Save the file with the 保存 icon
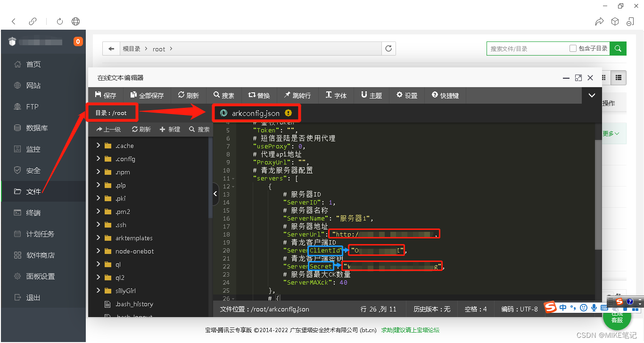Viewport: 644px width, 343px height. click(x=106, y=95)
